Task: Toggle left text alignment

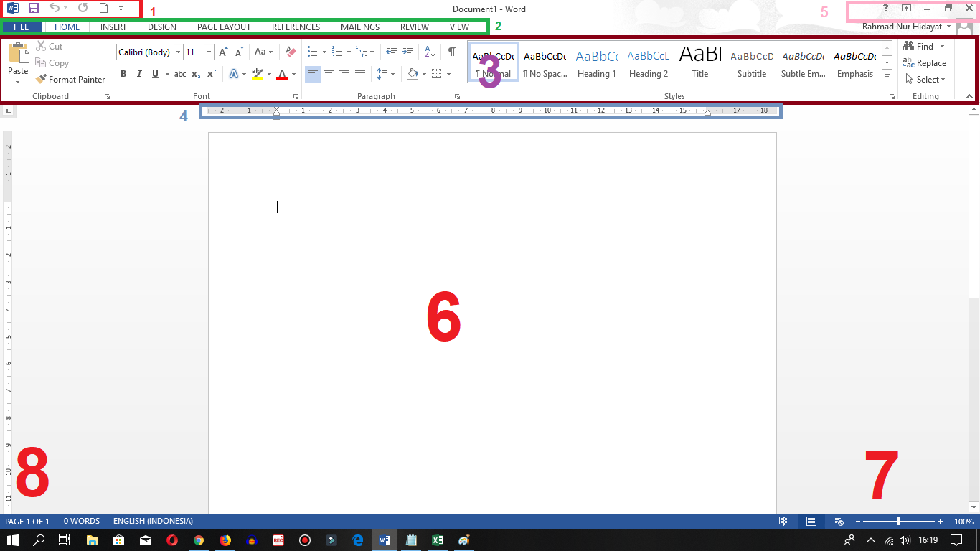Action: click(313, 74)
